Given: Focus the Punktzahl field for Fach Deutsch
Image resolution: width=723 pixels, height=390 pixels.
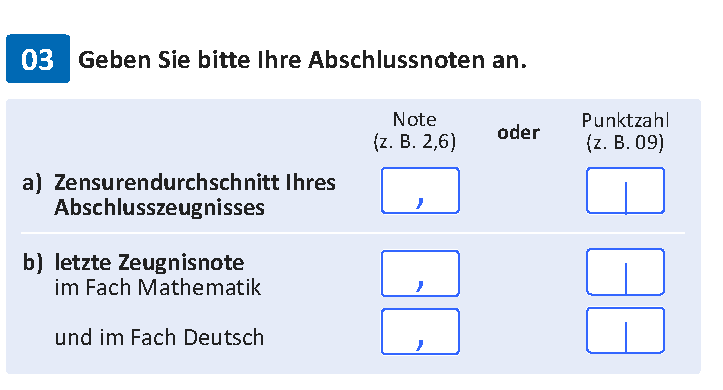Looking at the screenshot, I should coord(625,331).
